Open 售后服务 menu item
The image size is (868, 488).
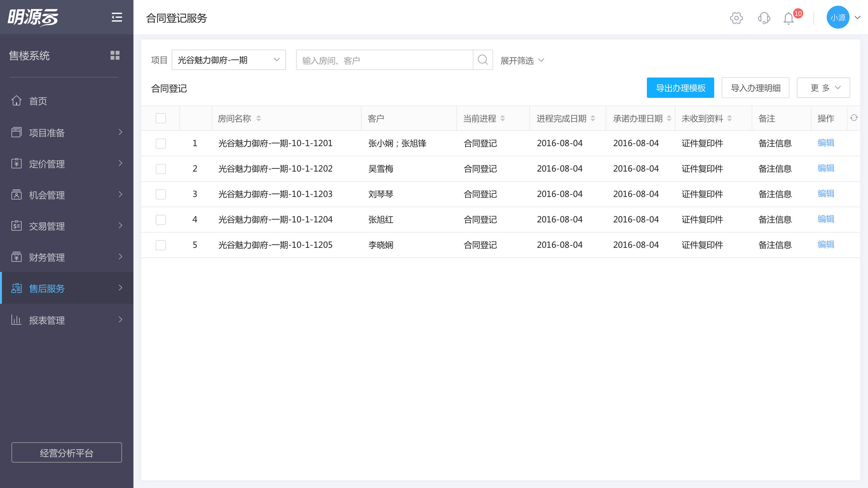(x=67, y=288)
